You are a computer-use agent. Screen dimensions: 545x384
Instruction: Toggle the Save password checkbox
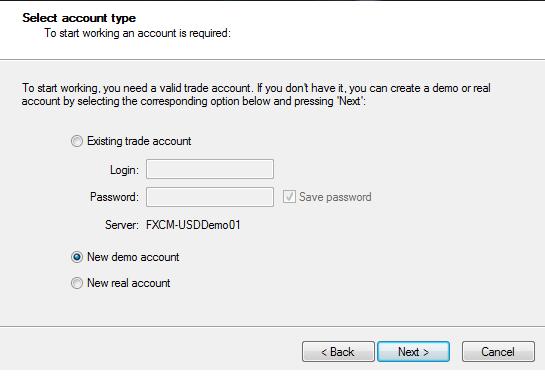click(289, 197)
